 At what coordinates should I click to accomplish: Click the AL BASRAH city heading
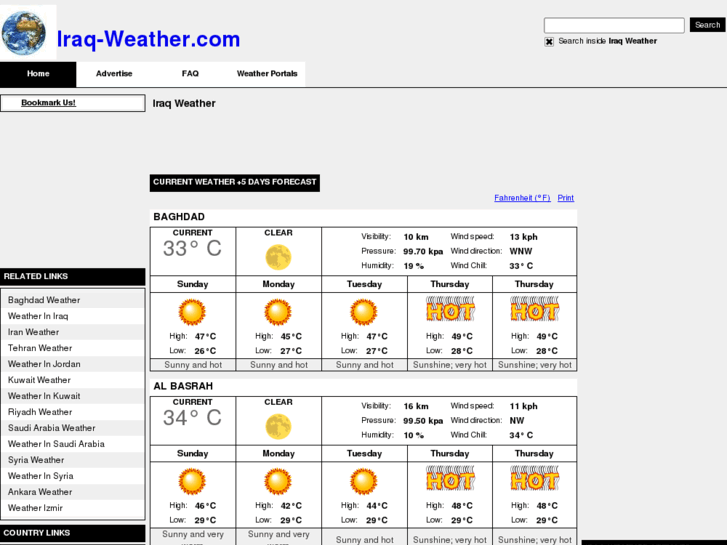[183, 386]
